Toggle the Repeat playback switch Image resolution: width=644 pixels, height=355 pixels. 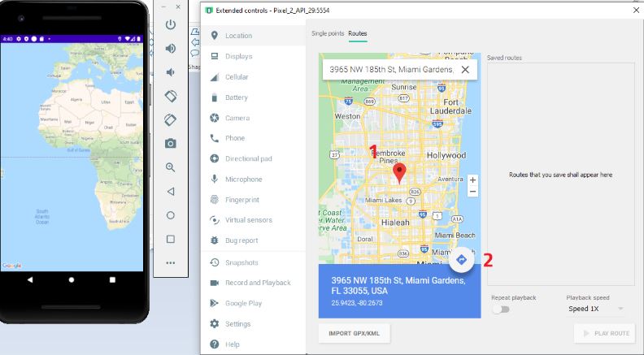coord(501,309)
